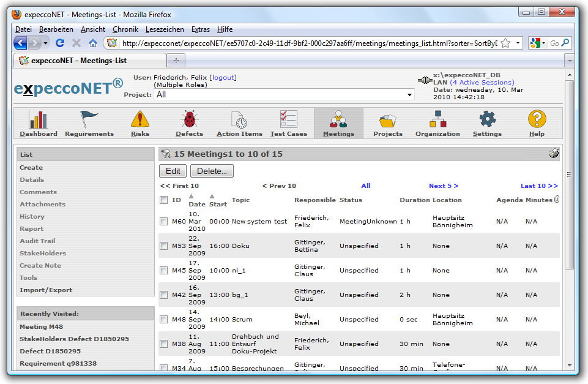
Task: Open Action Items clock icon
Action: tap(239, 119)
